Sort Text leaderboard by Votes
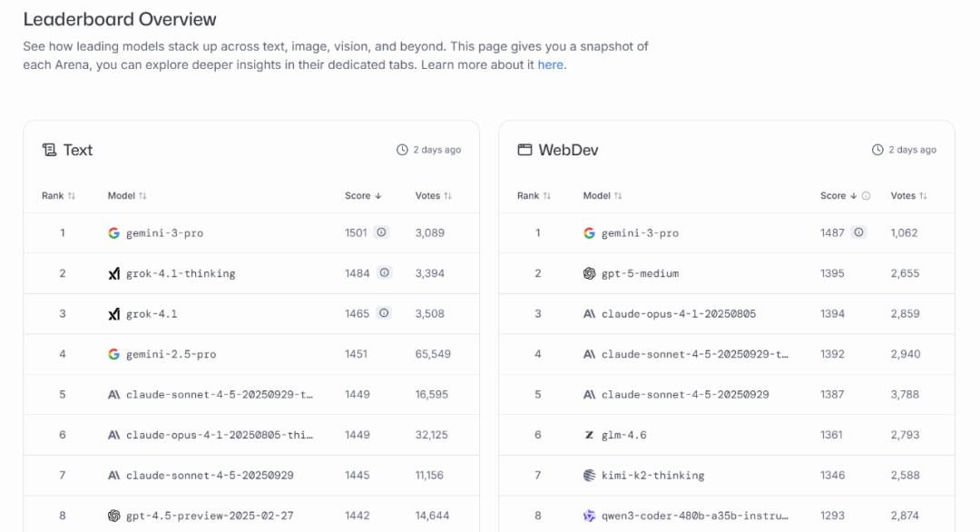 [433, 196]
